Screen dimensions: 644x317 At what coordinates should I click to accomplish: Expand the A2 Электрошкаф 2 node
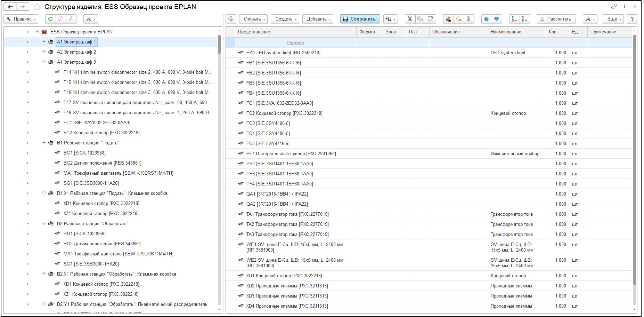[x=44, y=52]
